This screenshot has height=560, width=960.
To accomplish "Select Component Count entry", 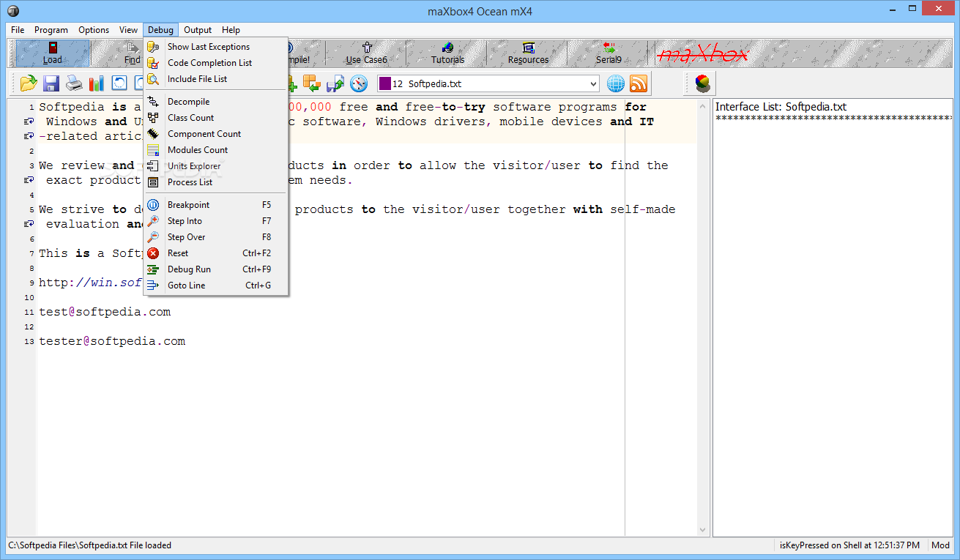I will click(x=216, y=134).
